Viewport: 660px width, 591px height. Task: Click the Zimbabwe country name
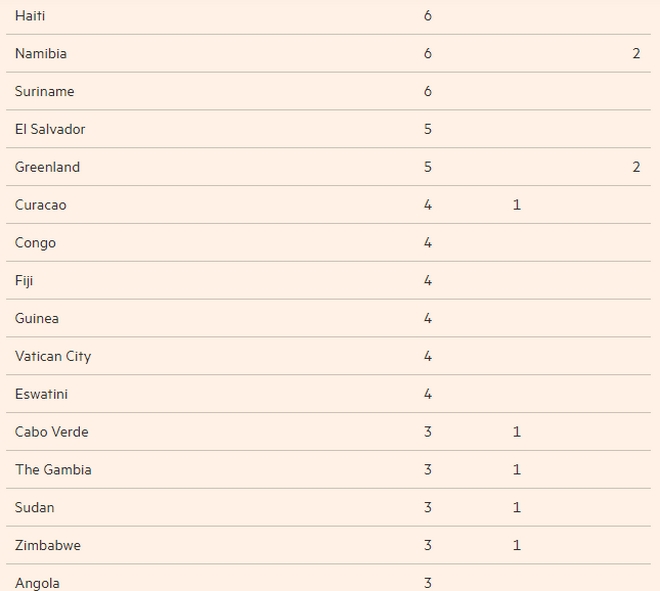(48, 546)
